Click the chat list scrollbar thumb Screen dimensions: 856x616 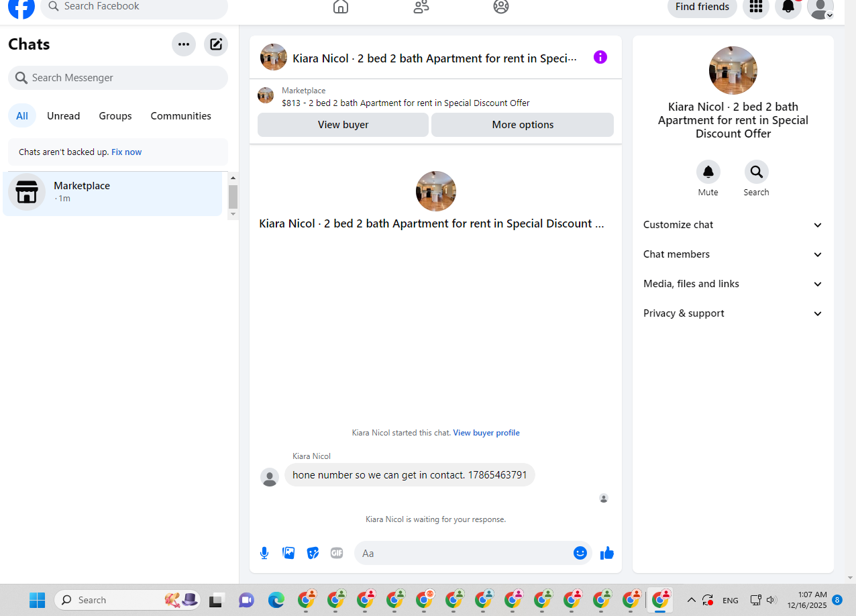point(233,197)
